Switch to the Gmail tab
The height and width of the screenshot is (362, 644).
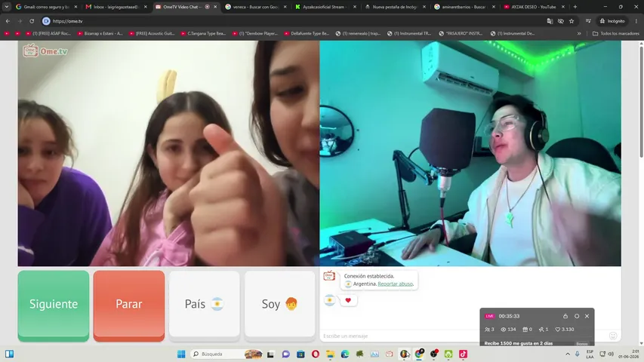tap(46, 7)
